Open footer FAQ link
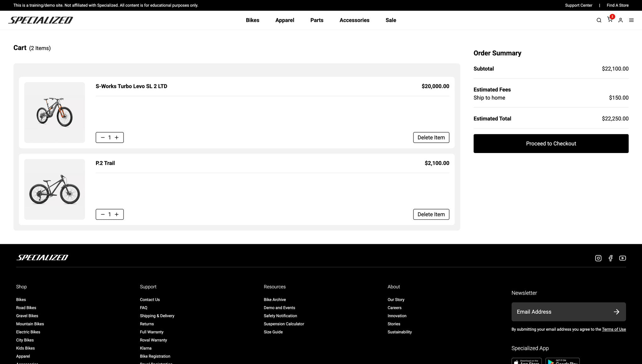This screenshot has height=364, width=642. coord(144,308)
